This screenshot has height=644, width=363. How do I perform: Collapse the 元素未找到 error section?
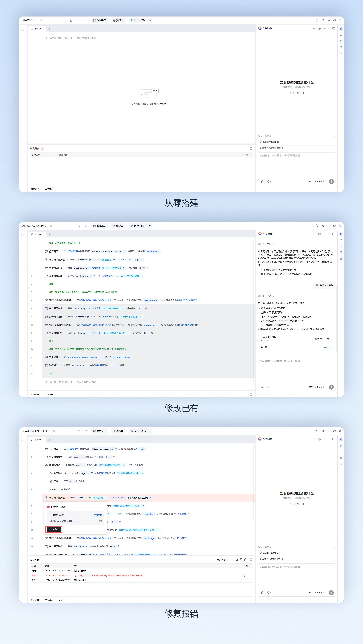tap(50, 515)
